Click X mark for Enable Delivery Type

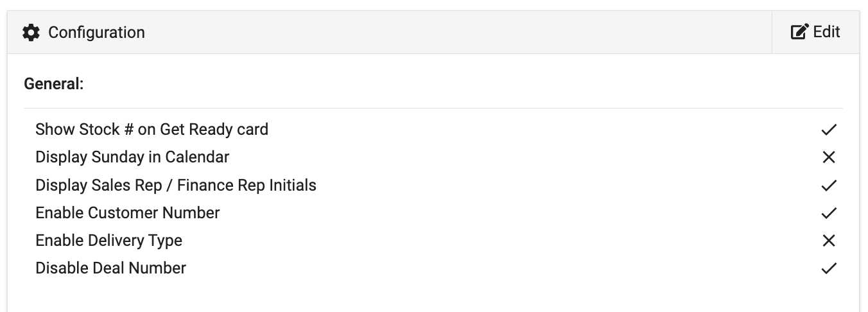pos(829,241)
